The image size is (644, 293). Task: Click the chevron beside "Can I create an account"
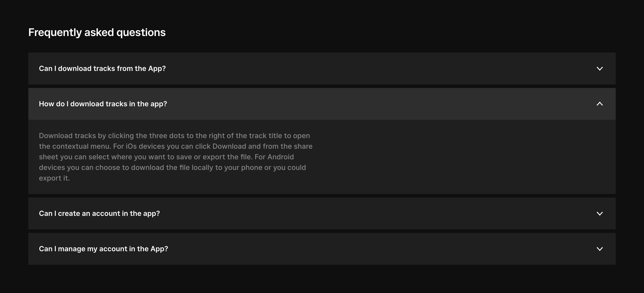pos(600,214)
